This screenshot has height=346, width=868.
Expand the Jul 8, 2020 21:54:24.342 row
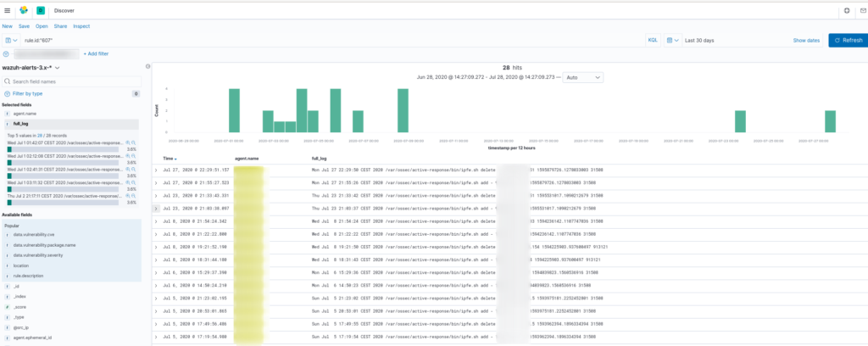(x=156, y=220)
